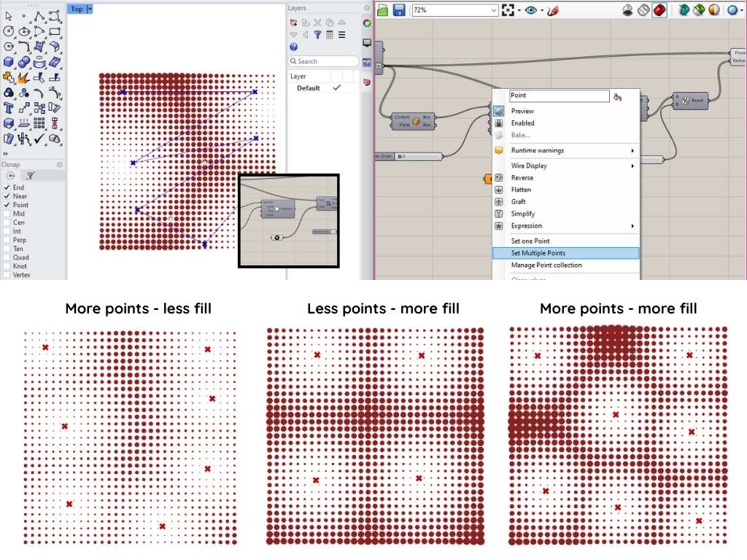This screenshot has height=560, width=747.
Task: Click the Grasshopper save file icon
Action: [x=399, y=10]
